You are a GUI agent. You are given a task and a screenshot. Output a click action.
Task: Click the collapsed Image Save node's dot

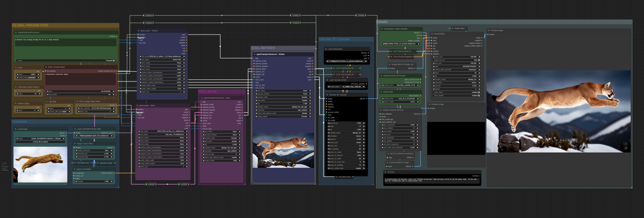click(x=452, y=28)
